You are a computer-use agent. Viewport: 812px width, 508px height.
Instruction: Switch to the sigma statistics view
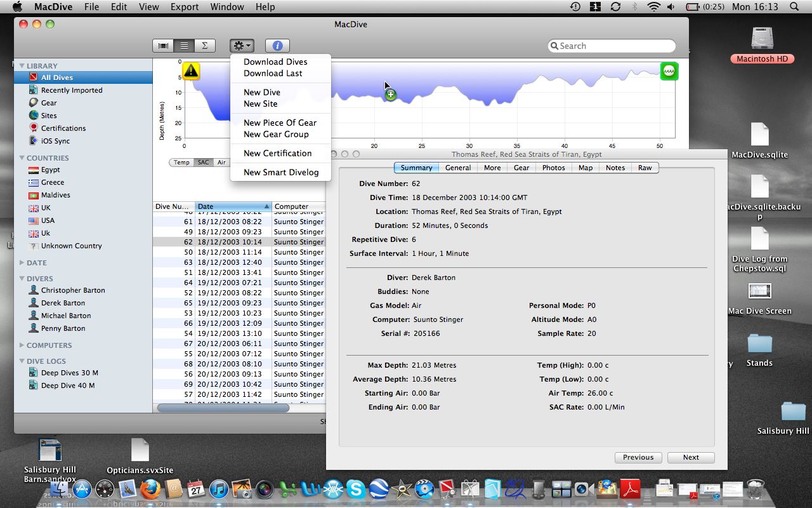click(204, 46)
